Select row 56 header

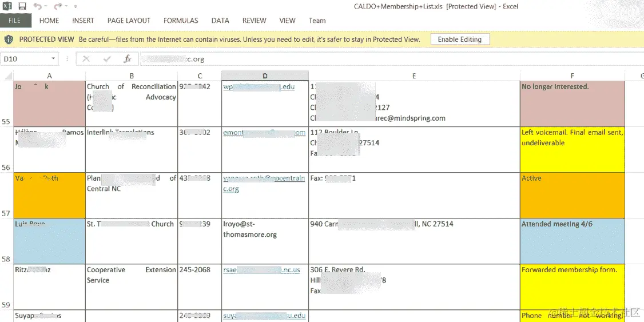click(x=6, y=149)
